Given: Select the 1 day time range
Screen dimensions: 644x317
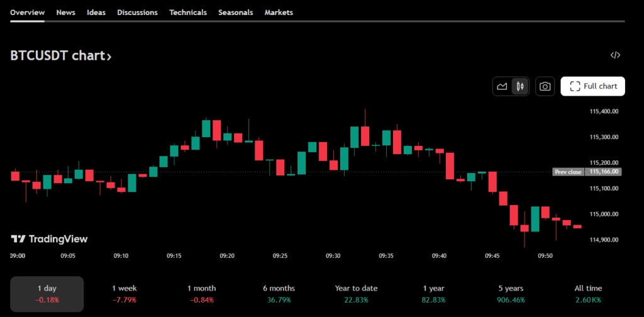Looking at the screenshot, I should (47, 294).
